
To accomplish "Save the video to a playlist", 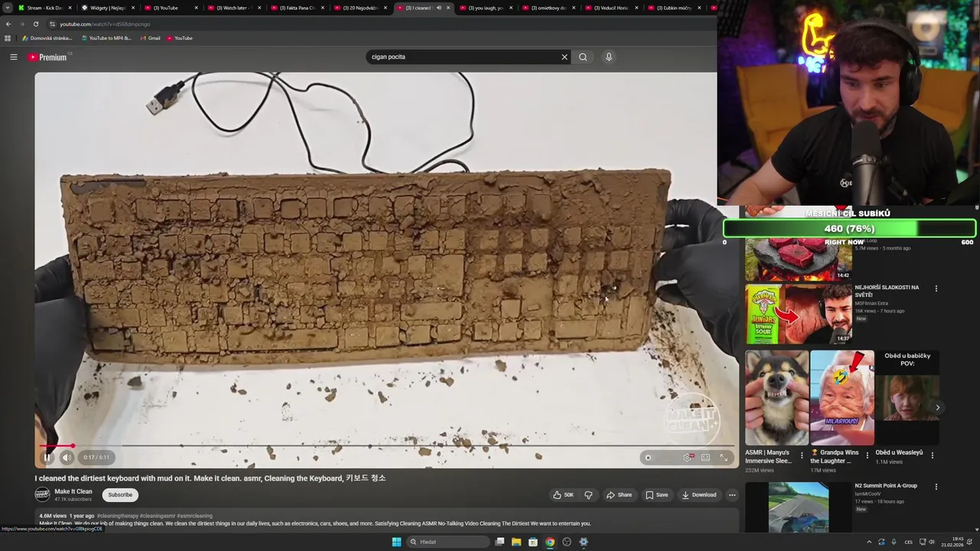I will (x=656, y=495).
